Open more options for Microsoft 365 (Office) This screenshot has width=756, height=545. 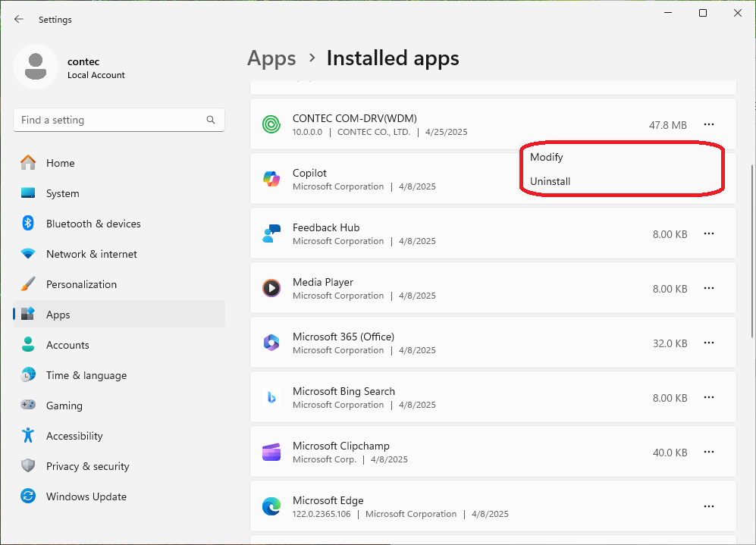709,343
